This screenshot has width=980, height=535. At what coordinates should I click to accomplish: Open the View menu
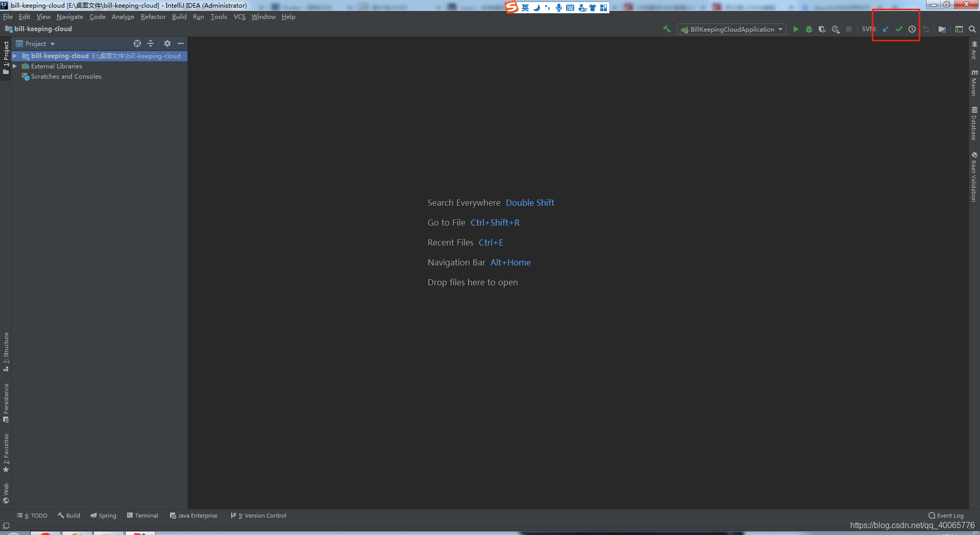pos(43,16)
